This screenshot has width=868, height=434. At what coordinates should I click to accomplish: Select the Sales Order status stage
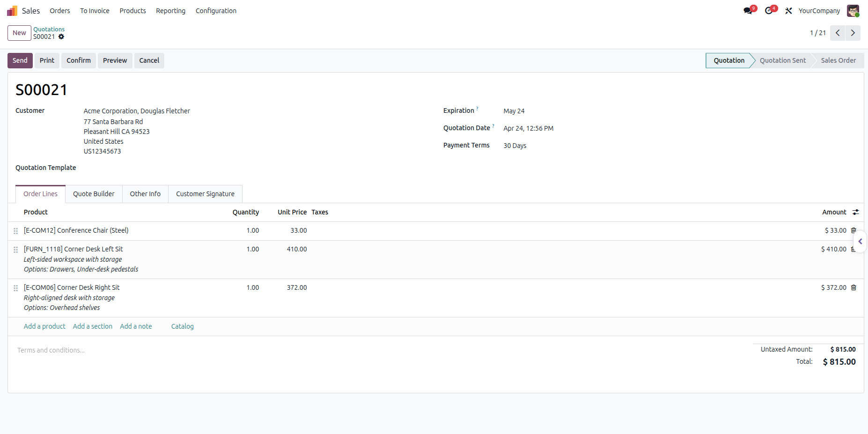pyautogui.click(x=838, y=60)
